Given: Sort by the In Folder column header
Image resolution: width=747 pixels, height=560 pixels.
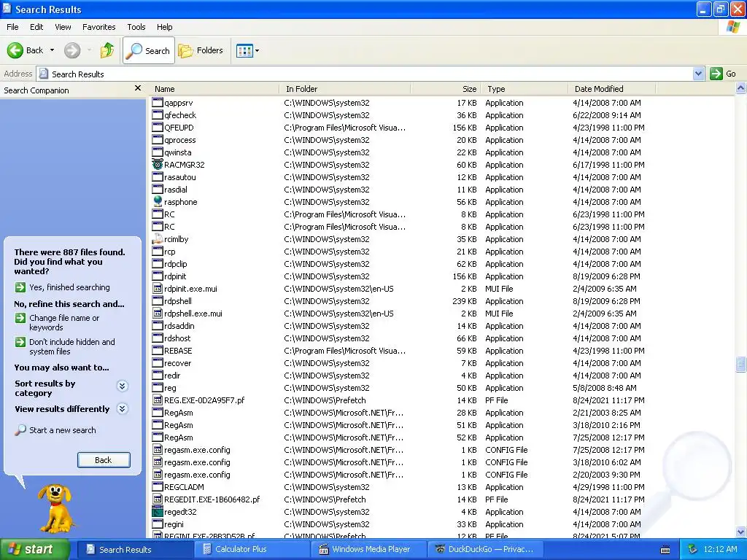Looking at the screenshot, I should click(344, 89).
